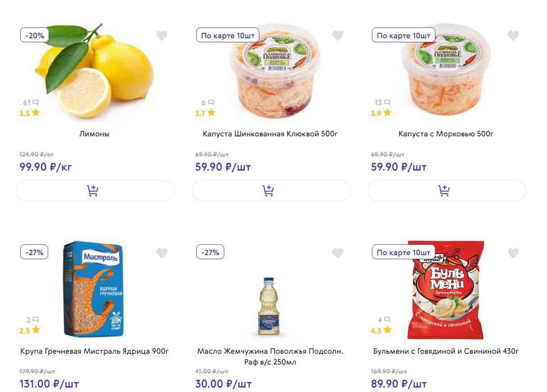Favorite the Лимоны product

(x=162, y=36)
